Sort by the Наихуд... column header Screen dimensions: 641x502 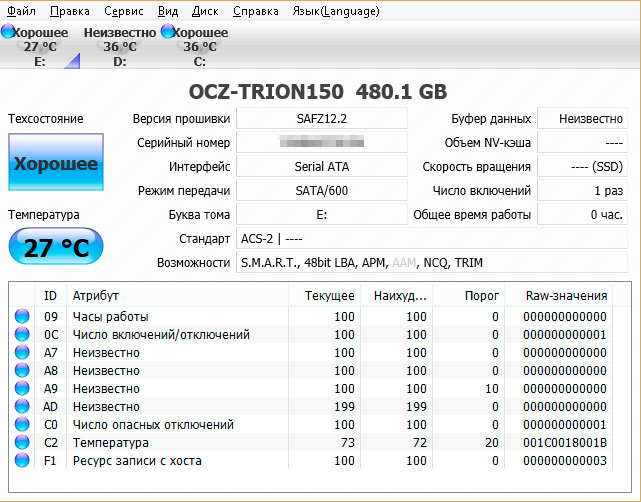397,296
